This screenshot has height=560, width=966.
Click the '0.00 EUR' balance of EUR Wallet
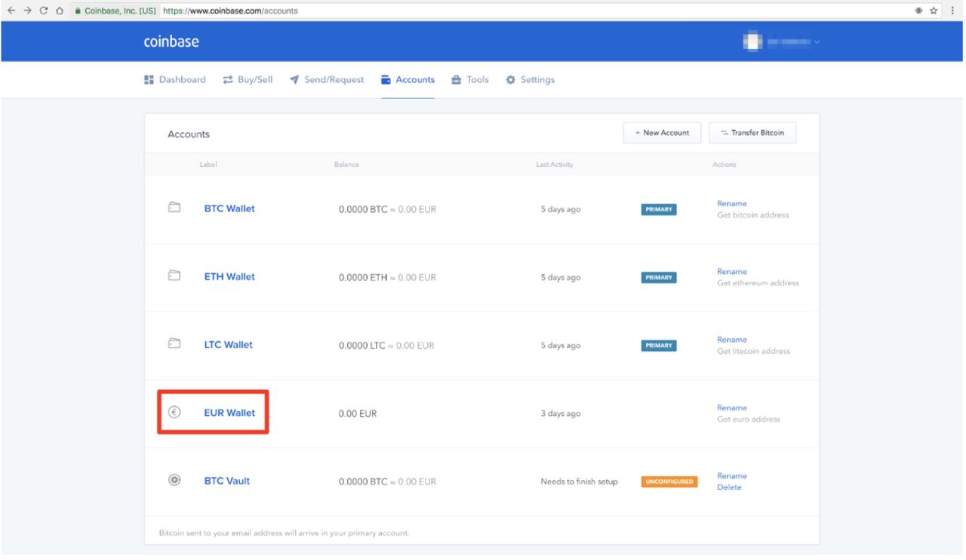pos(358,414)
